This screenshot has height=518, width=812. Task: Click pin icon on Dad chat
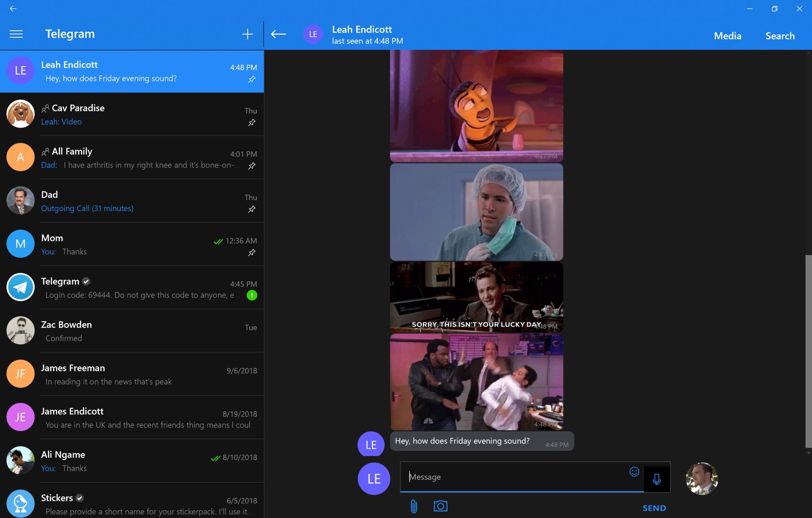[x=252, y=209]
